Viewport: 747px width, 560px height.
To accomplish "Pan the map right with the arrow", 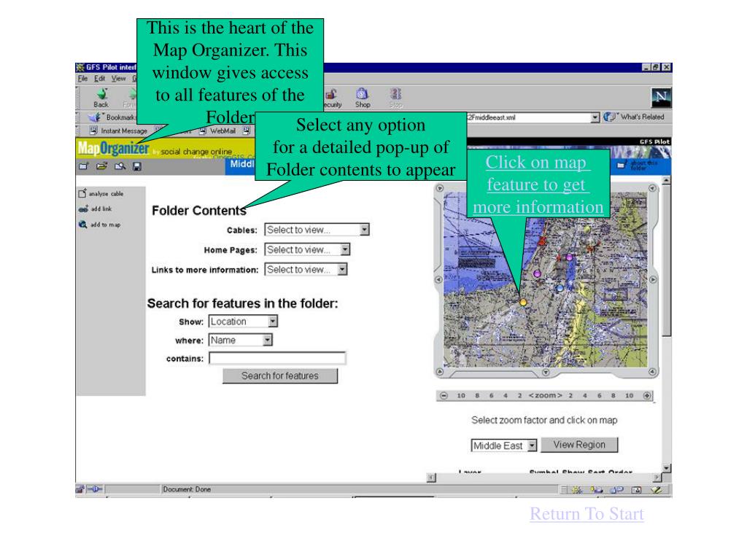I will 653,279.
